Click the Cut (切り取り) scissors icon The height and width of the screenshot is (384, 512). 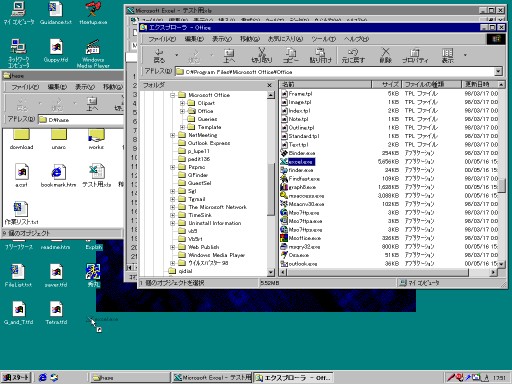click(x=262, y=56)
